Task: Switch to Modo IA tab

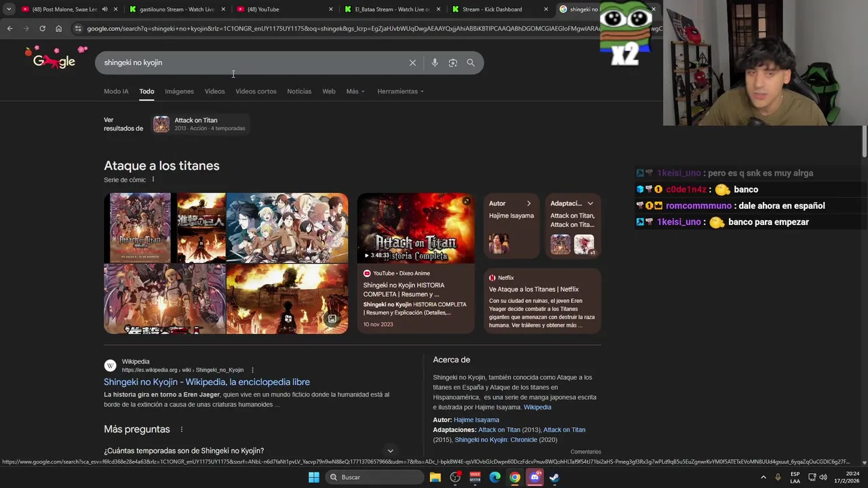Action: click(x=116, y=91)
